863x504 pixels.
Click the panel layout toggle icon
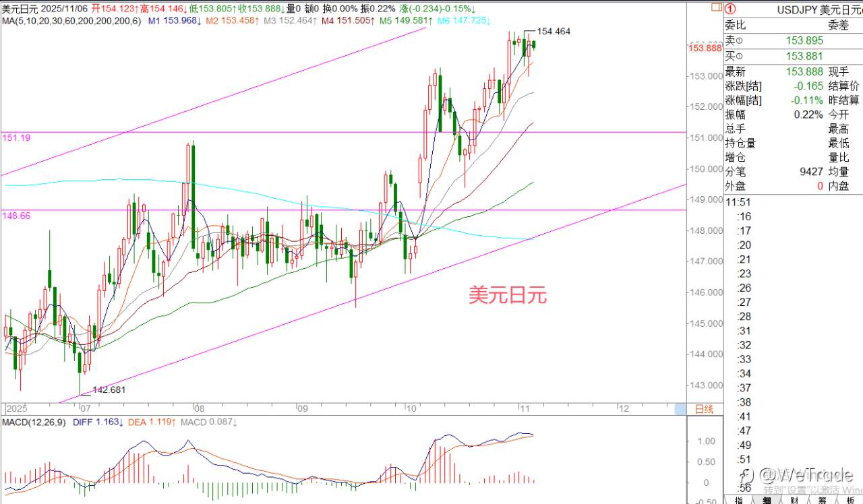[x=715, y=9]
